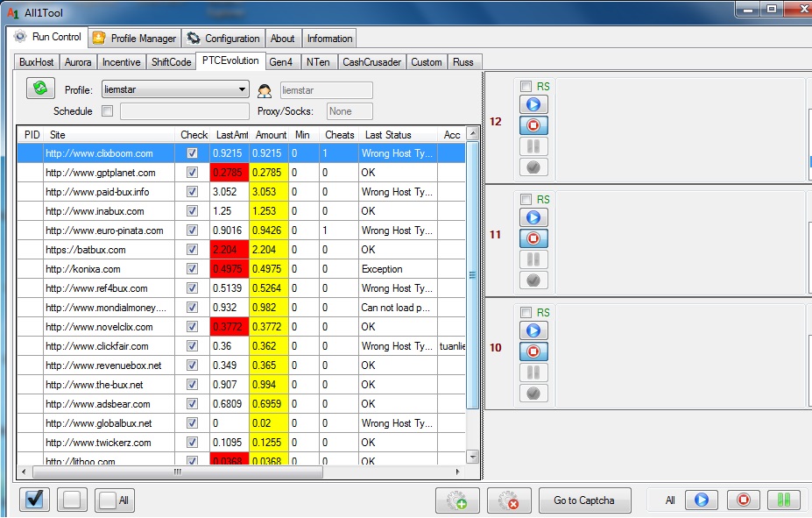This screenshot has height=518, width=812.
Task: Stop slot 10 with its red stop button
Action: click(533, 351)
